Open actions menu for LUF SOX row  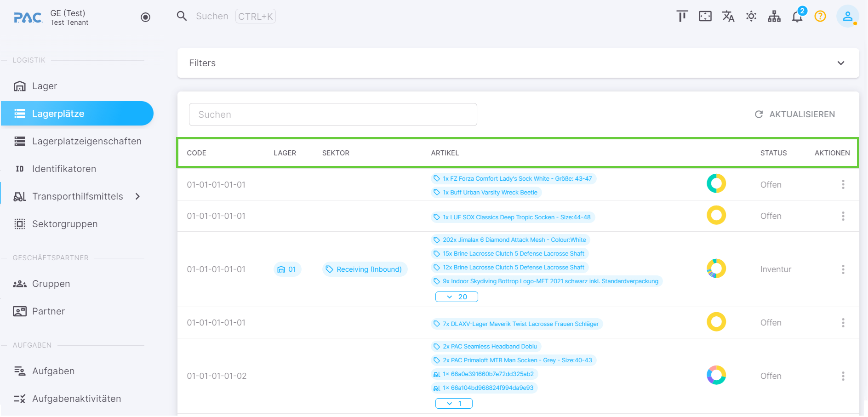click(843, 216)
